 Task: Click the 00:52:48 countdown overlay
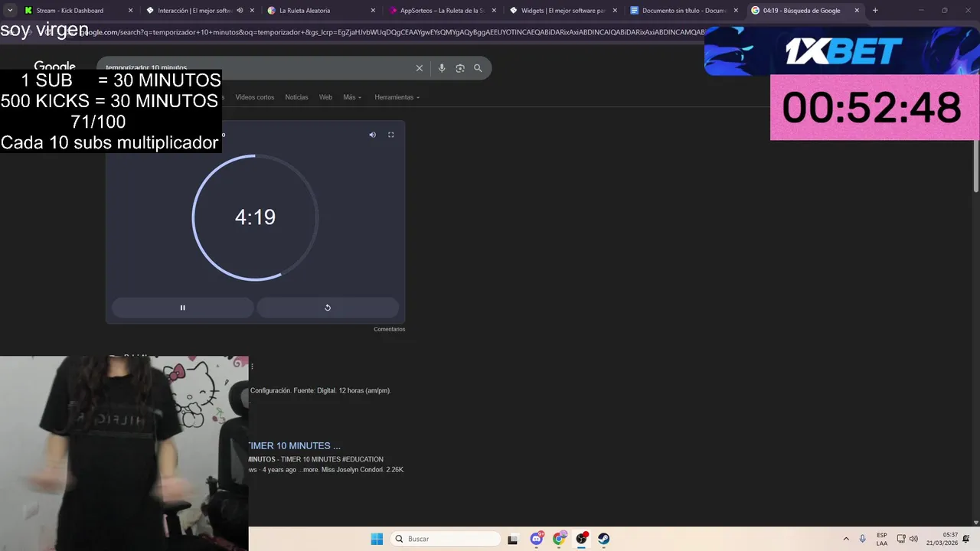[874, 107]
